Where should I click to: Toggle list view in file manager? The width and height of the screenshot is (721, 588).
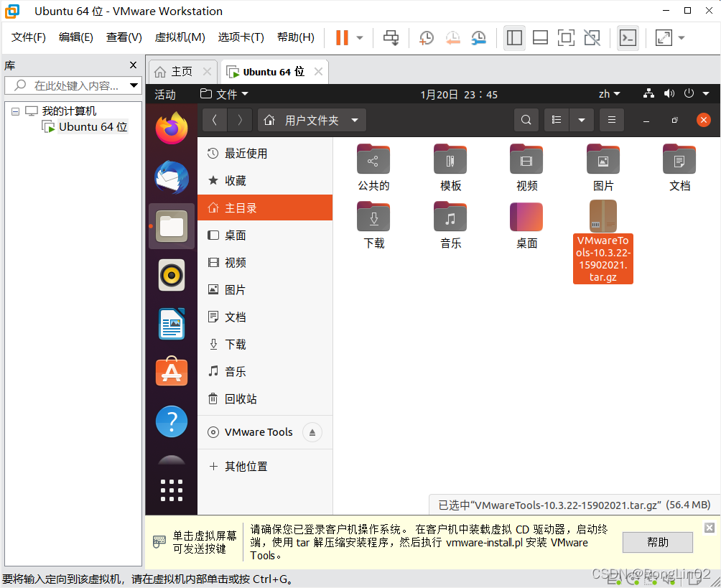pos(557,120)
